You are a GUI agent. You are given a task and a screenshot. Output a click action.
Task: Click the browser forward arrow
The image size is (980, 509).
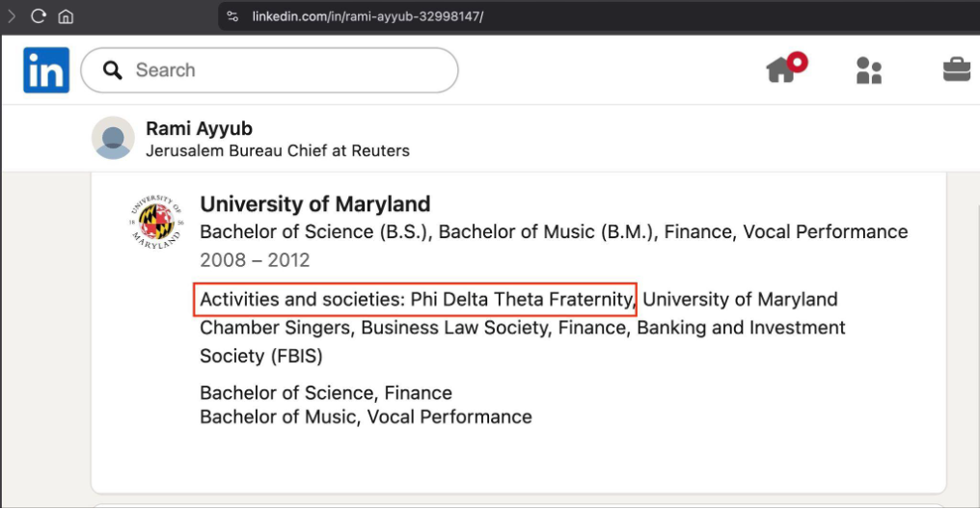coord(12,16)
